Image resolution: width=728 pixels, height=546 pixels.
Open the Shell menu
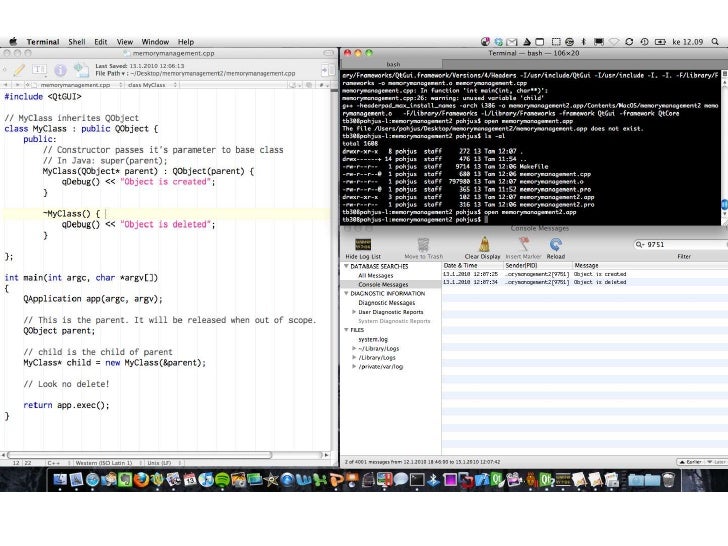click(76, 42)
